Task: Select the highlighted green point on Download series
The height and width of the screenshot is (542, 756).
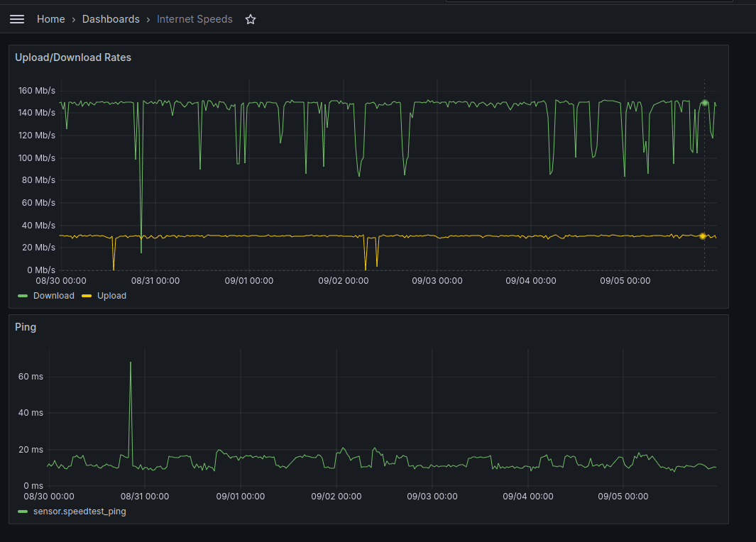Action: click(x=703, y=104)
